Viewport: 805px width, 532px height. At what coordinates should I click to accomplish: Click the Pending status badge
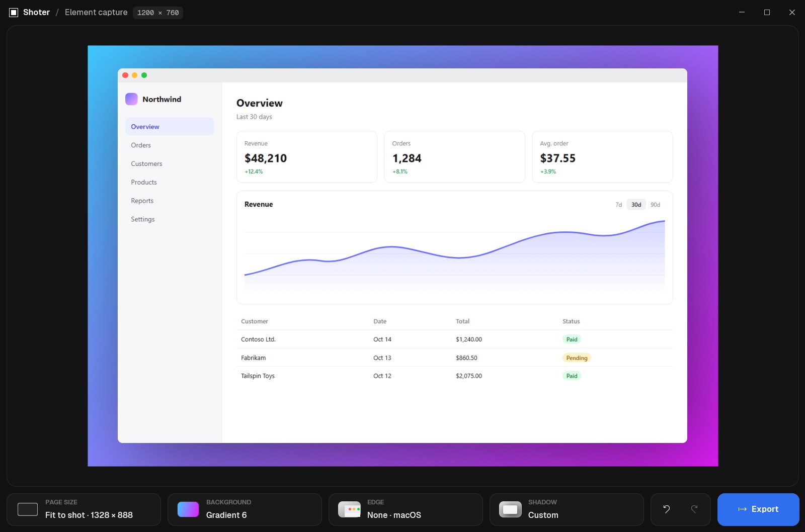pos(577,358)
